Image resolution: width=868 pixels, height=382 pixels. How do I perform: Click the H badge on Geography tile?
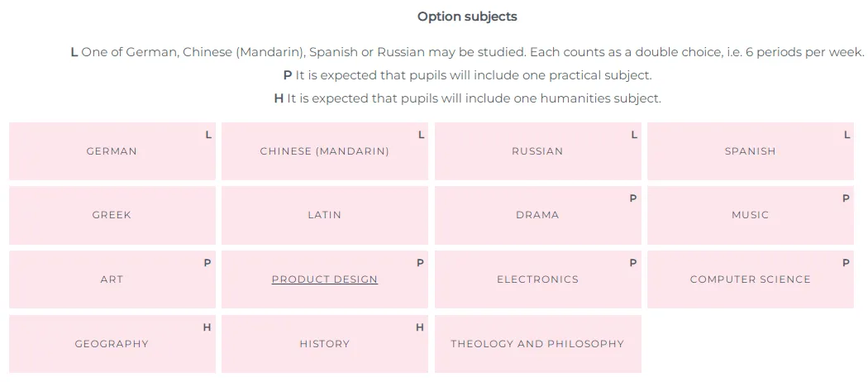[x=207, y=327]
